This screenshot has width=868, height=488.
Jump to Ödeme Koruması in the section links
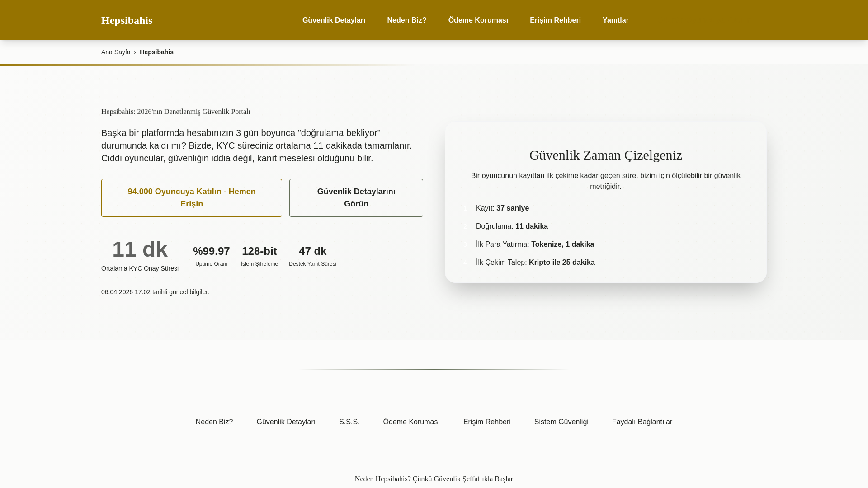(411, 422)
